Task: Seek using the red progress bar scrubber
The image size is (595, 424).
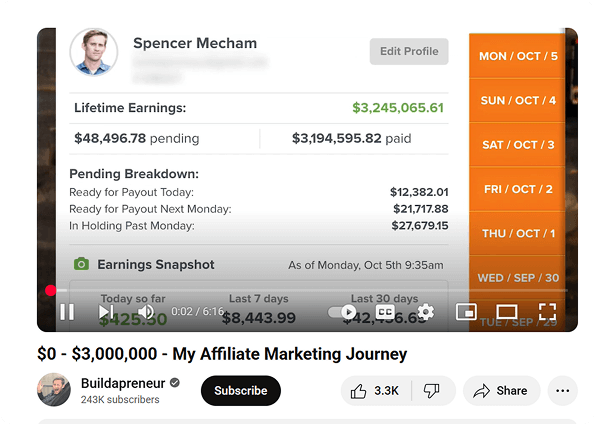Action: click(50, 290)
